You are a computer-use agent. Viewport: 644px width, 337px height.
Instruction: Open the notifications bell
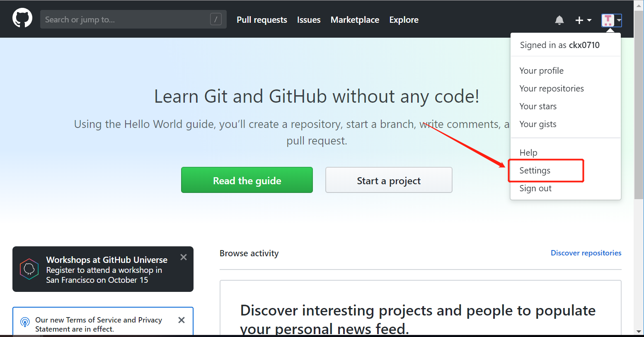tap(559, 20)
